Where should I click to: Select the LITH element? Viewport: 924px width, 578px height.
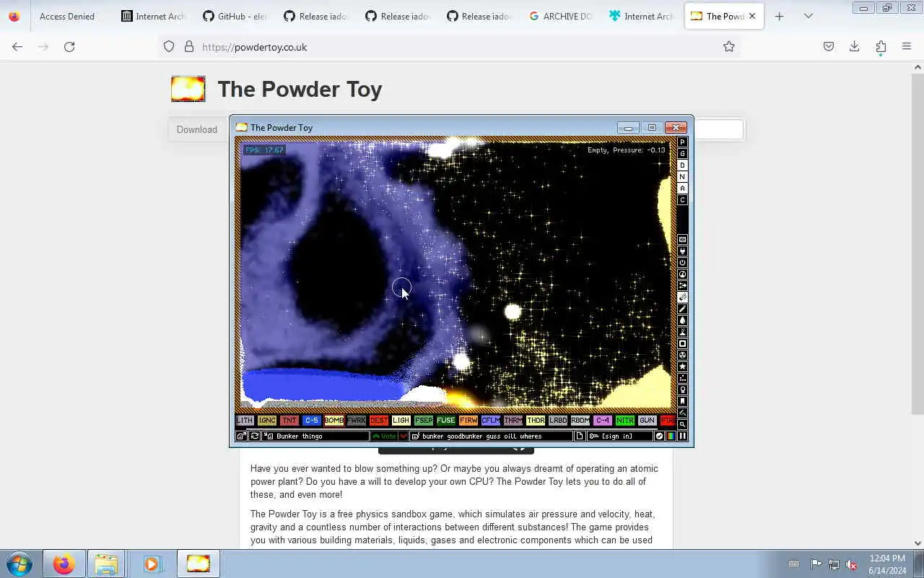pos(245,420)
